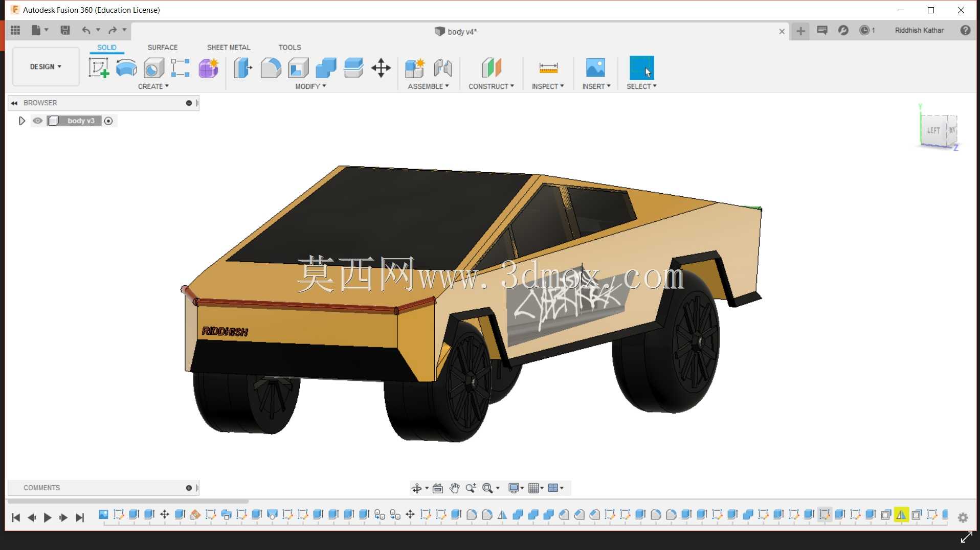Open Grid and Snaps dropdown

536,488
